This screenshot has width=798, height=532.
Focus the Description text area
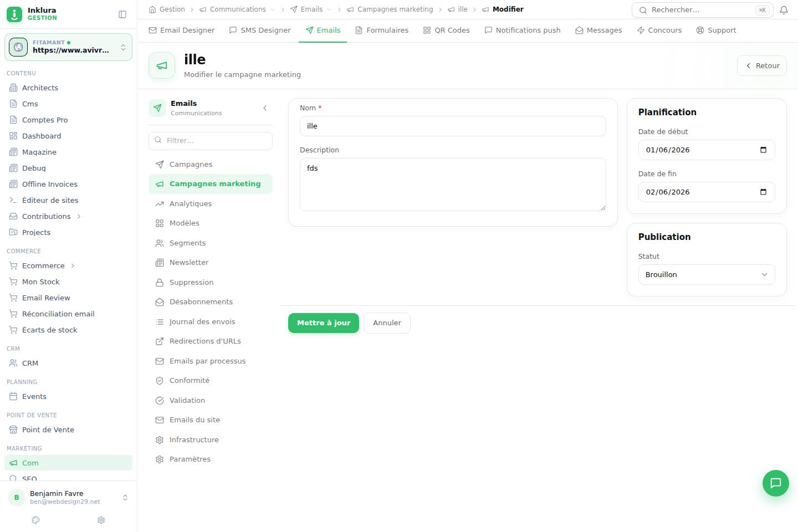[453, 185]
